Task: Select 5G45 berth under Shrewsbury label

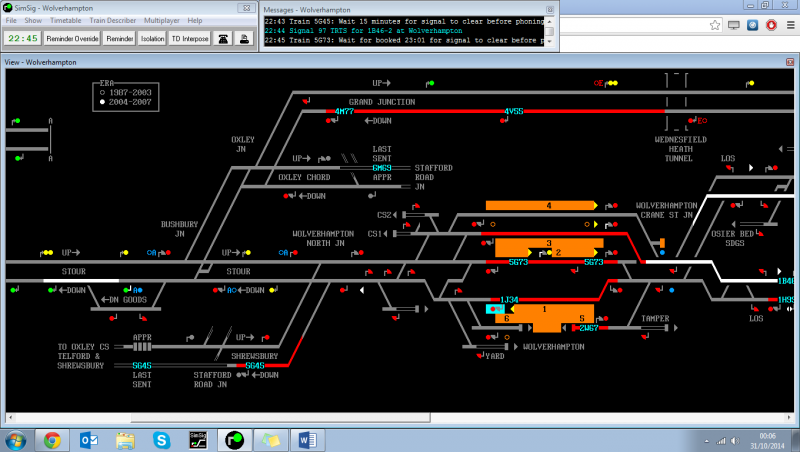Action: tap(255, 366)
